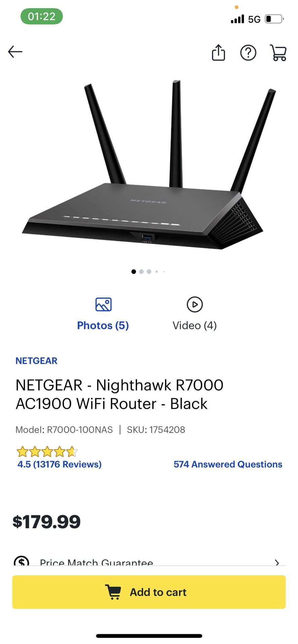Open the help question mark icon
Image resolution: width=298 pixels, height=644 pixels.
click(248, 53)
